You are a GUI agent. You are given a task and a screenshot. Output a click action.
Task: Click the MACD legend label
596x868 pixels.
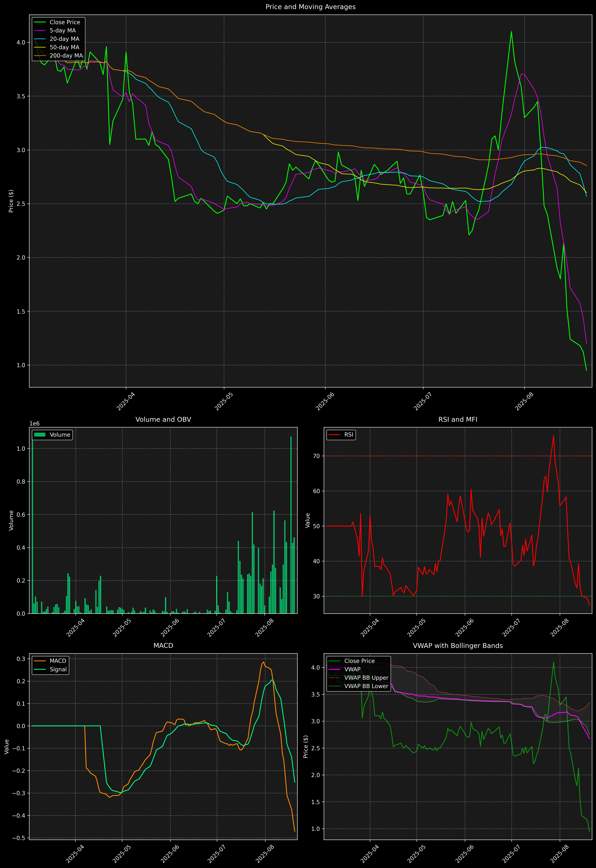[x=58, y=661]
